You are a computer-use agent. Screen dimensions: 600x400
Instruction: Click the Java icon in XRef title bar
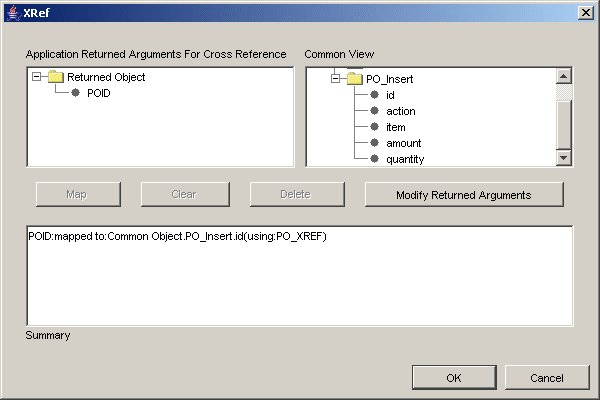pos(13,13)
